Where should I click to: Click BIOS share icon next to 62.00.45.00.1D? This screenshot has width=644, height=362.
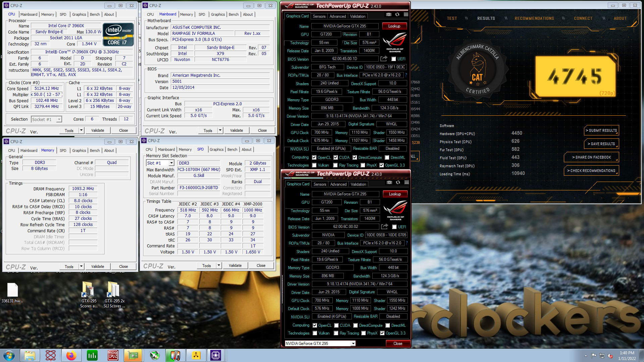pyautogui.click(x=384, y=59)
